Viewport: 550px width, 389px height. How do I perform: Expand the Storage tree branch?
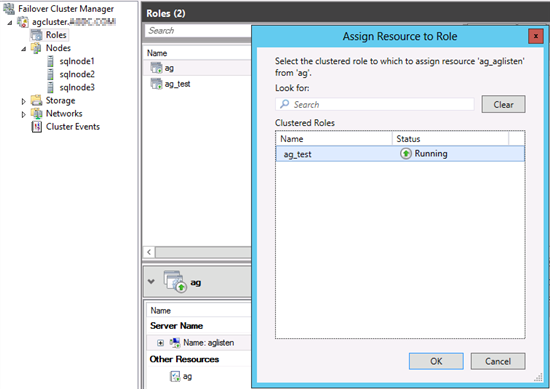24,101
